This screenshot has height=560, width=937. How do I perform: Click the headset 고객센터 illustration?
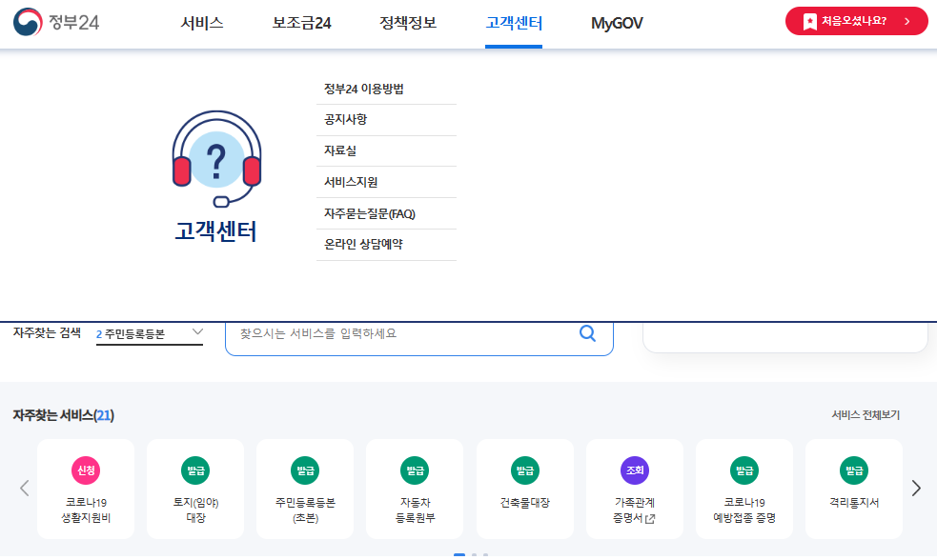point(216,159)
